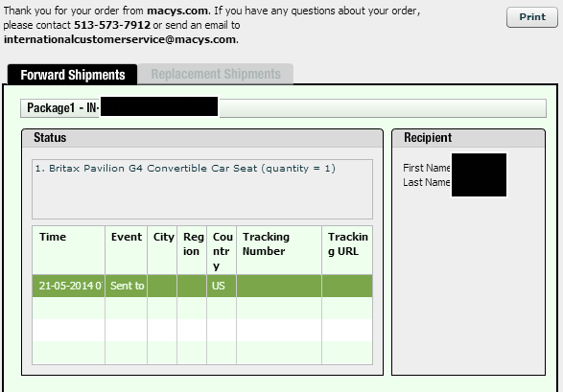The width and height of the screenshot is (563, 392).
Task: Expand the Package1 header bar
Action: point(283,108)
